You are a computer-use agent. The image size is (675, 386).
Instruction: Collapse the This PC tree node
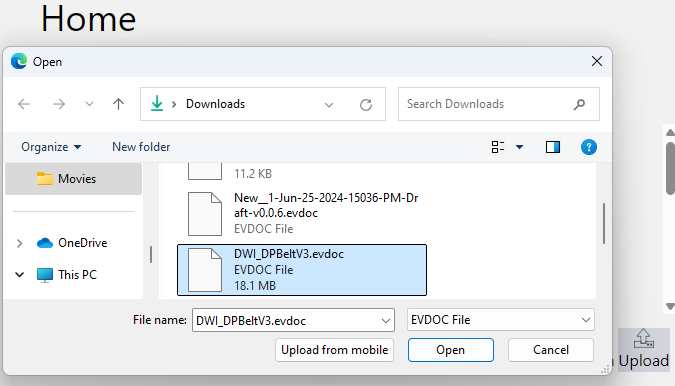point(19,275)
